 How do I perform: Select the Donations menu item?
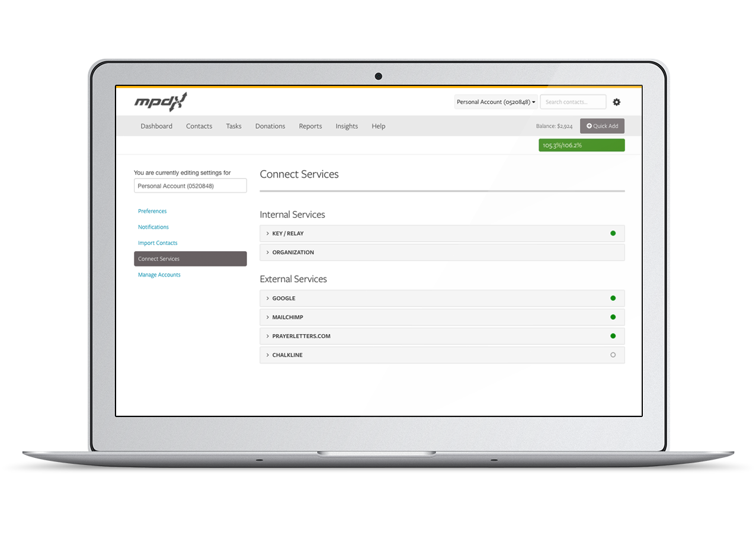click(270, 126)
